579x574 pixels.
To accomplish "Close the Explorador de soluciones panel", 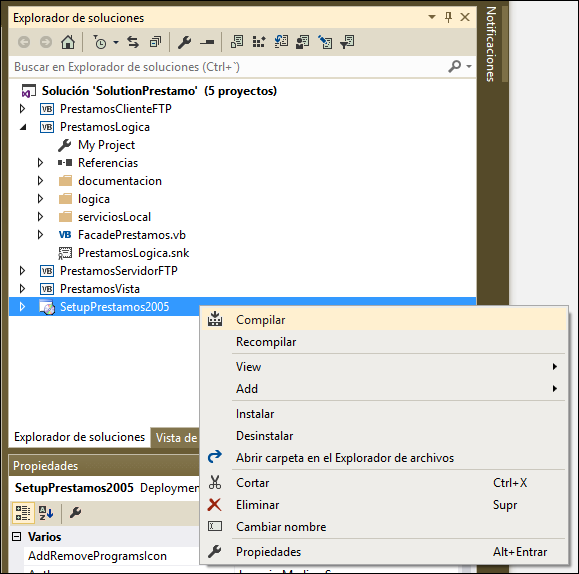I will 465,17.
